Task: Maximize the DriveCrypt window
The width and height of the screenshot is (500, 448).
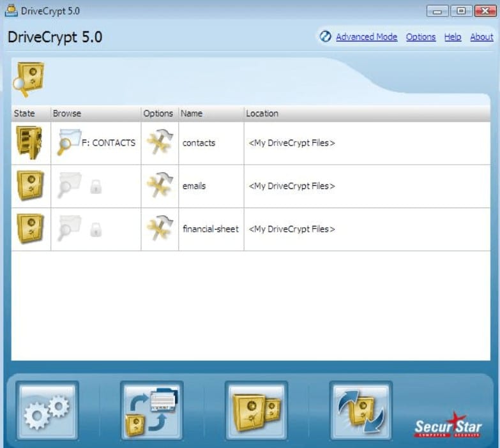Action: point(461,11)
